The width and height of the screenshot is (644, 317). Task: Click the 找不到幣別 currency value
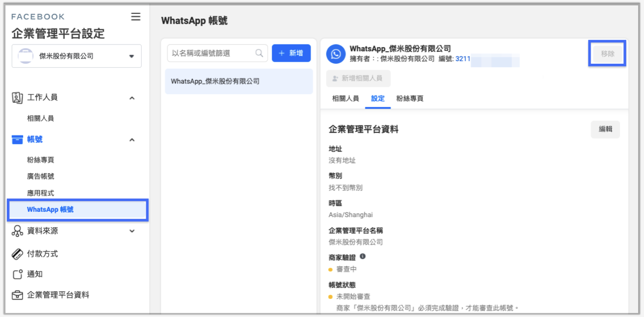pos(346,188)
